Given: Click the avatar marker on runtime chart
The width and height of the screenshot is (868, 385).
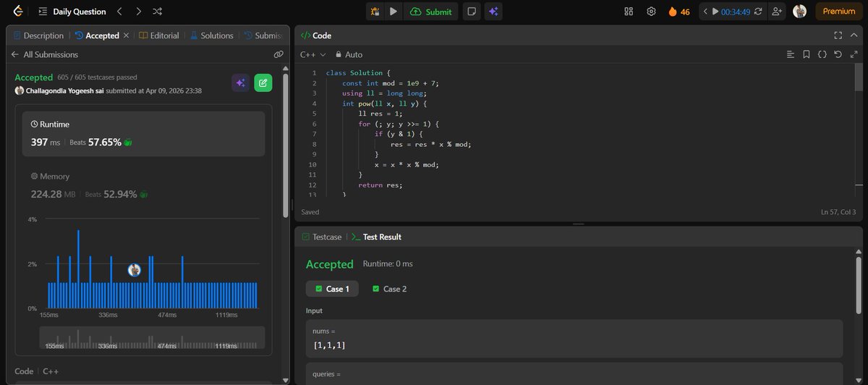Looking at the screenshot, I should pos(134,270).
